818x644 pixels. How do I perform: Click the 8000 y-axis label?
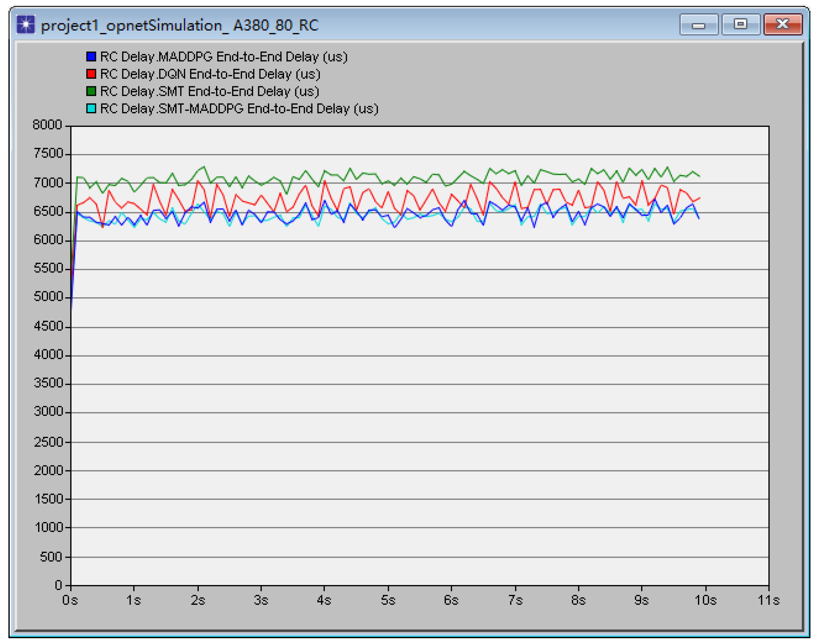47,125
